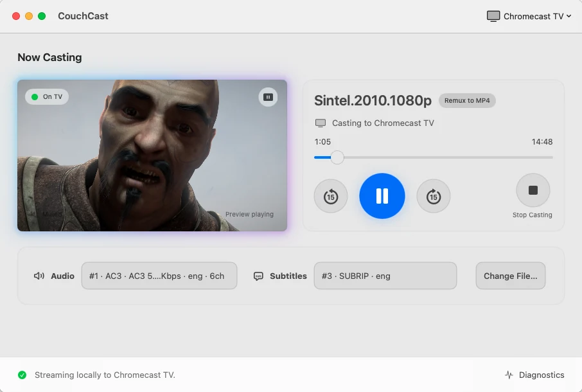Open Diagnostics

tap(534, 375)
